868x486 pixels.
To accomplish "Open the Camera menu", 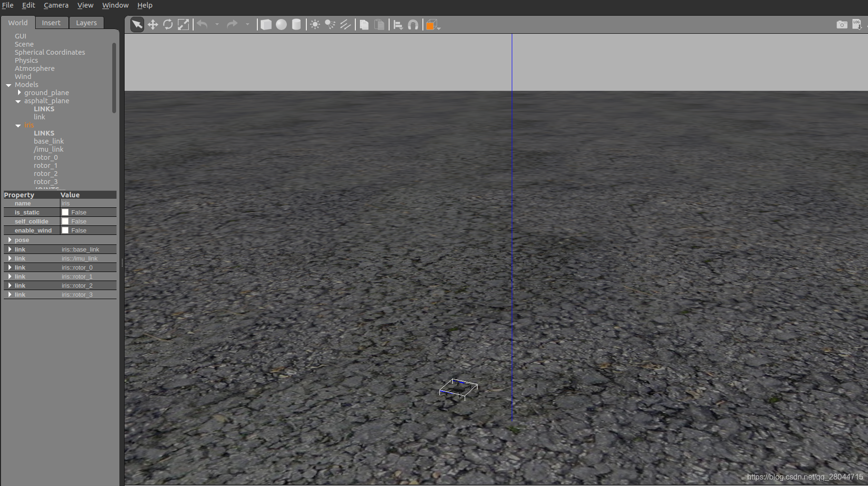I will pyautogui.click(x=56, y=5).
